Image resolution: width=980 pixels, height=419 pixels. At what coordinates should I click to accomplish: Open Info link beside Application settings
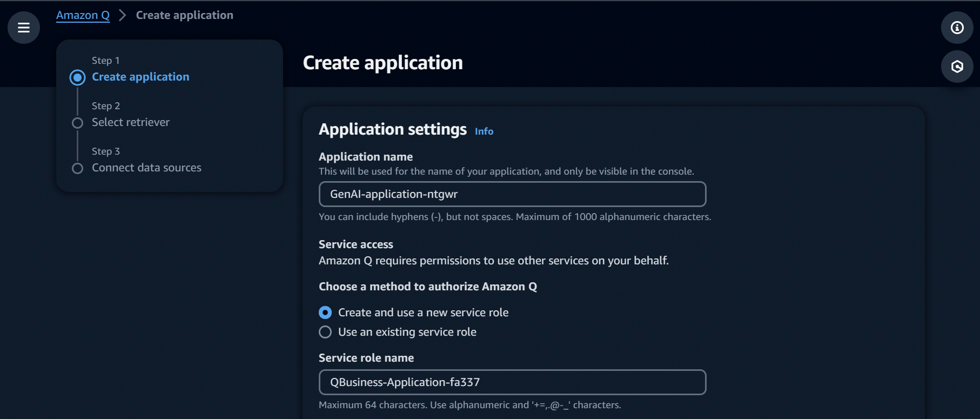[484, 131]
